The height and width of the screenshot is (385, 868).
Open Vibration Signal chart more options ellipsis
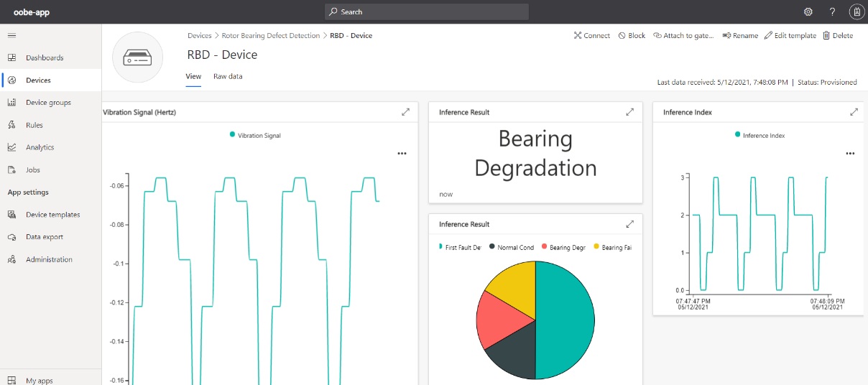(402, 153)
